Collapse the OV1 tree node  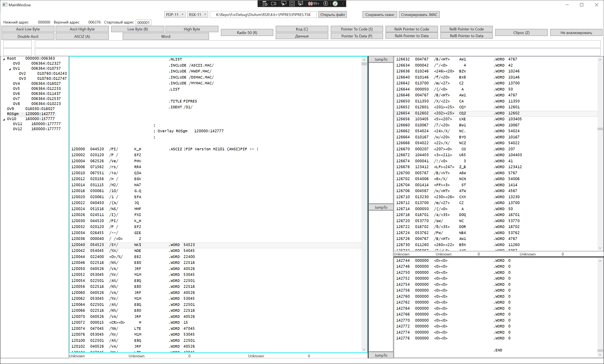pyautogui.click(x=10, y=69)
